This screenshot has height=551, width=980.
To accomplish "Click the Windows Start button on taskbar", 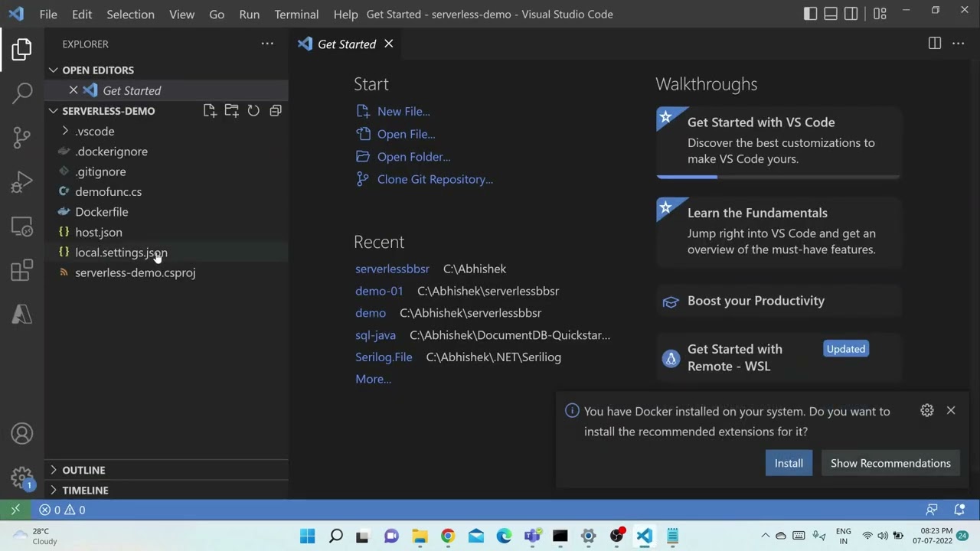I will pyautogui.click(x=308, y=536).
